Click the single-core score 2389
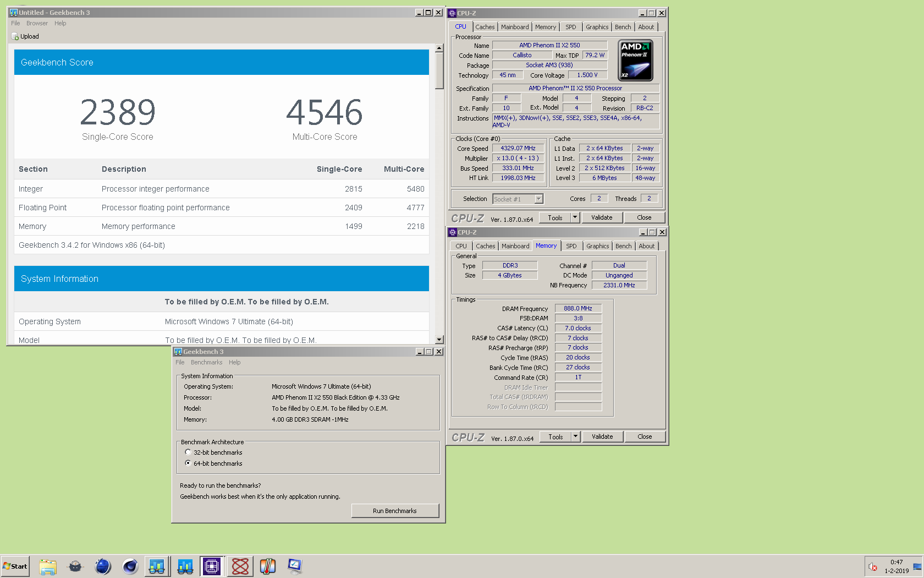The width and height of the screenshot is (924, 578). coord(118,112)
